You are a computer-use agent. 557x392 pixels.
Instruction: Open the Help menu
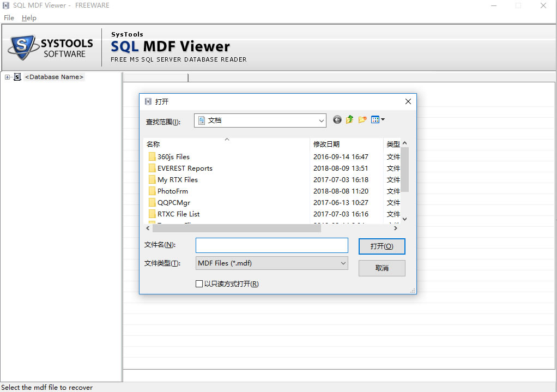29,18
